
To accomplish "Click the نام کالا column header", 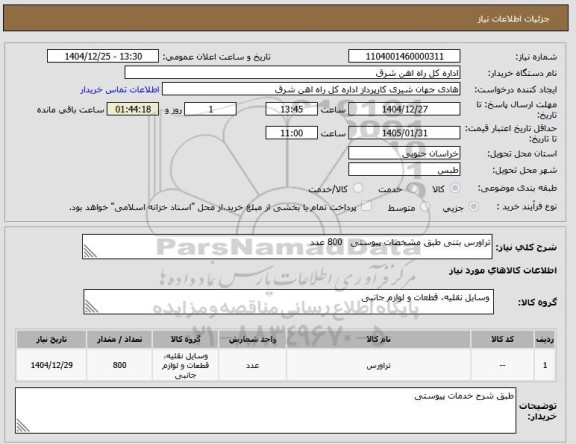I will pos(378,339).
